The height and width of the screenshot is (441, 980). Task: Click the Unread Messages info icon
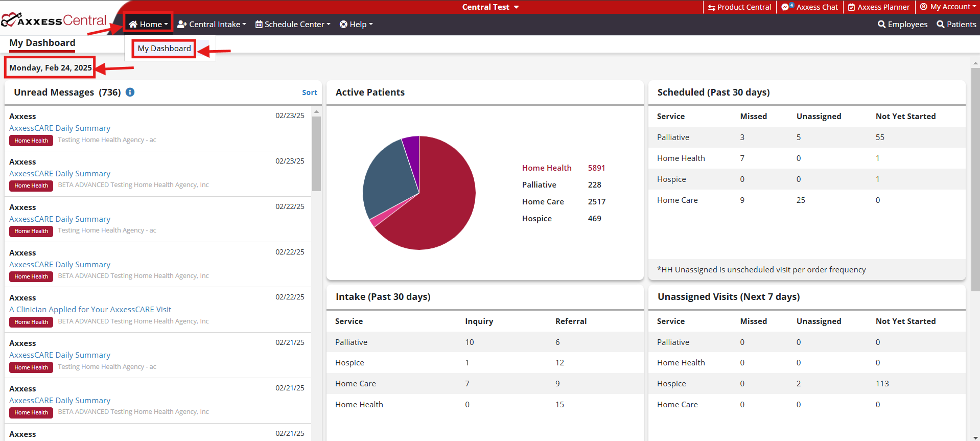coord(130,92)
